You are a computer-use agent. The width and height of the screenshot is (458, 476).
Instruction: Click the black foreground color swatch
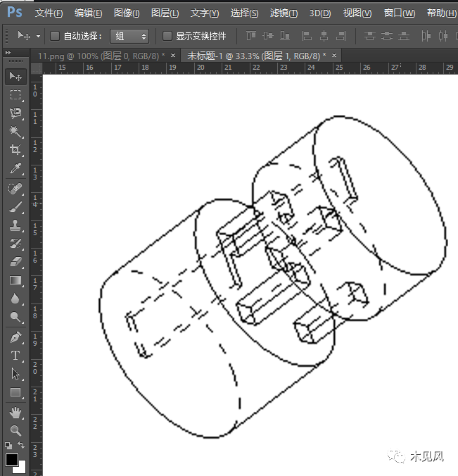[12, 460]
